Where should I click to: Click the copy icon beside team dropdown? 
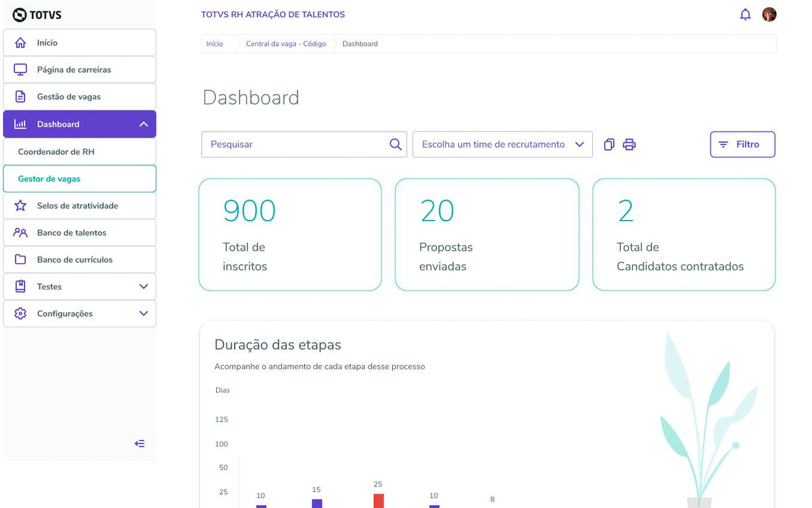pyautogui.click(x=609, y=145)
